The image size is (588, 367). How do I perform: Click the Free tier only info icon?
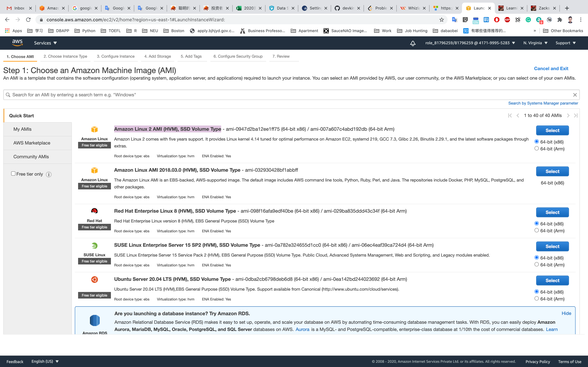coord(49,174)
